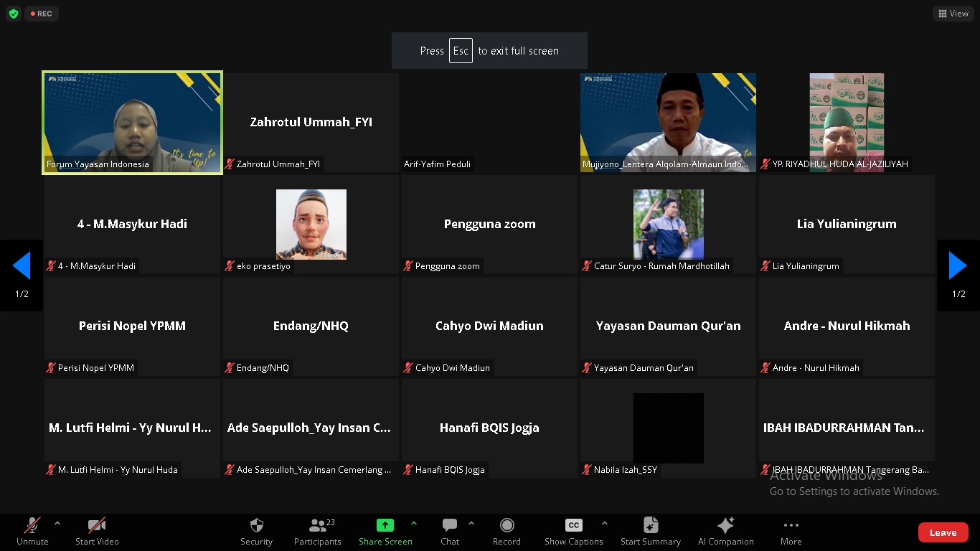
Task: Expand chat options arrow beside Chat
Action: coord(471,523)
